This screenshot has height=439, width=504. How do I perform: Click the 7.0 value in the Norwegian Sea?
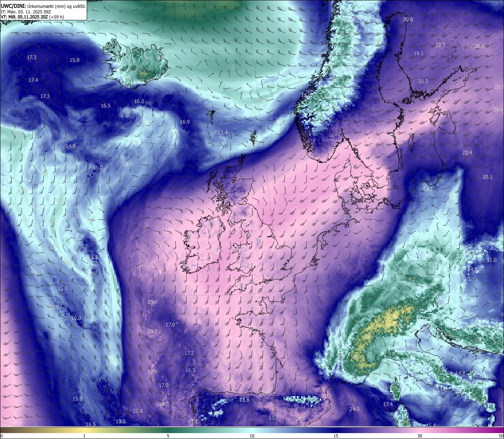click(x=231, y=67)
